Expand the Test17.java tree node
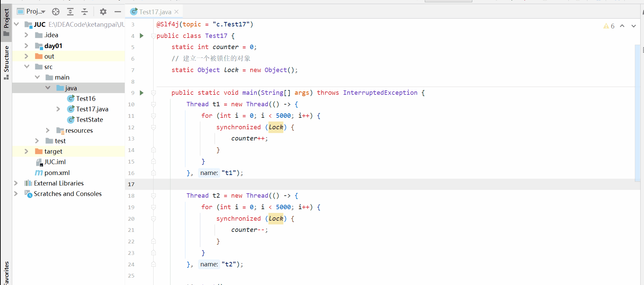This screenshot has width=644, height=285. point(58,109)
